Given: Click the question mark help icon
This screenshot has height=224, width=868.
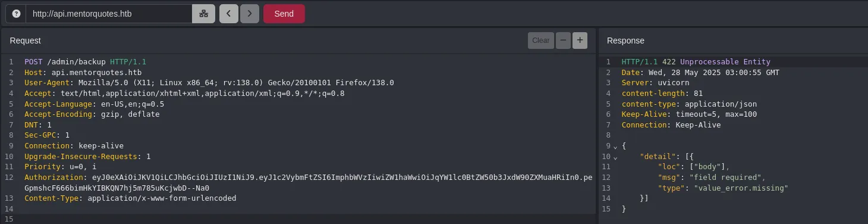Looking at the screenshot, I should click(16, 14).
